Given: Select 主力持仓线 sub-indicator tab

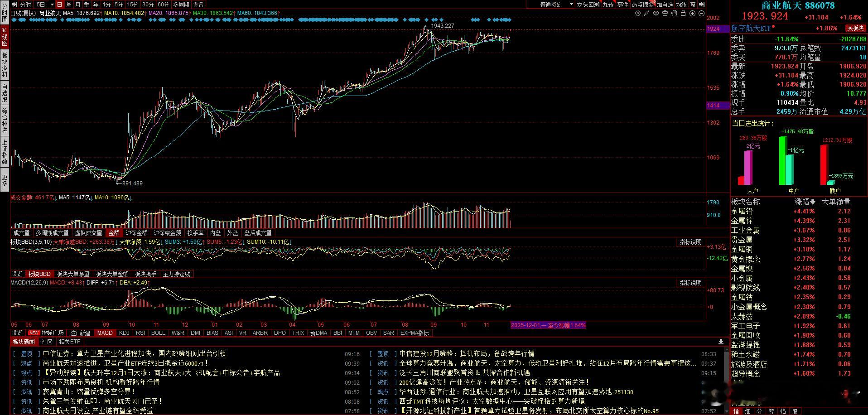Looking at the screenshot, I should (176, 274).
